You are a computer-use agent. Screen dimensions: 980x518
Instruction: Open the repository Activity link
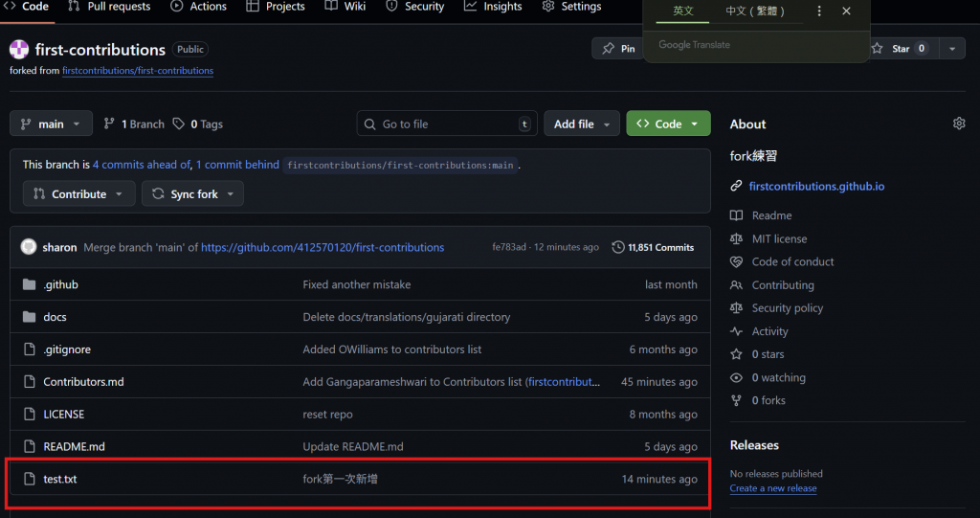(x=769, y=331)
